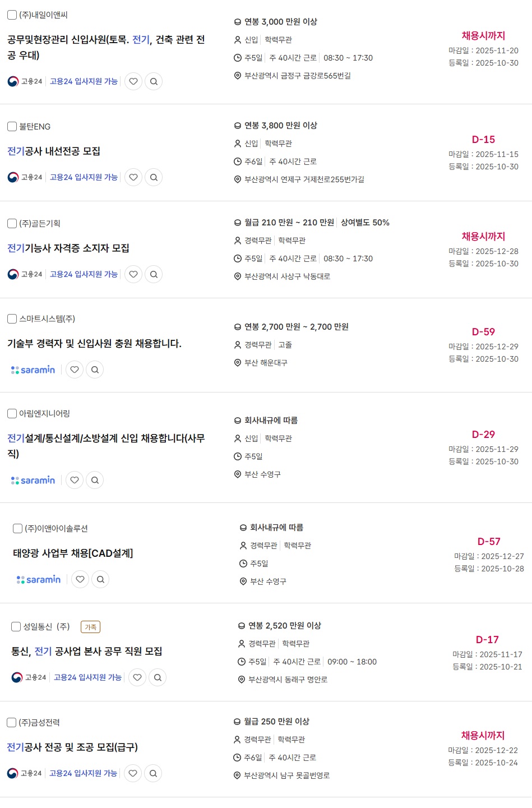Select the (주)내일이앤씨 checkbox

point(12,15)
